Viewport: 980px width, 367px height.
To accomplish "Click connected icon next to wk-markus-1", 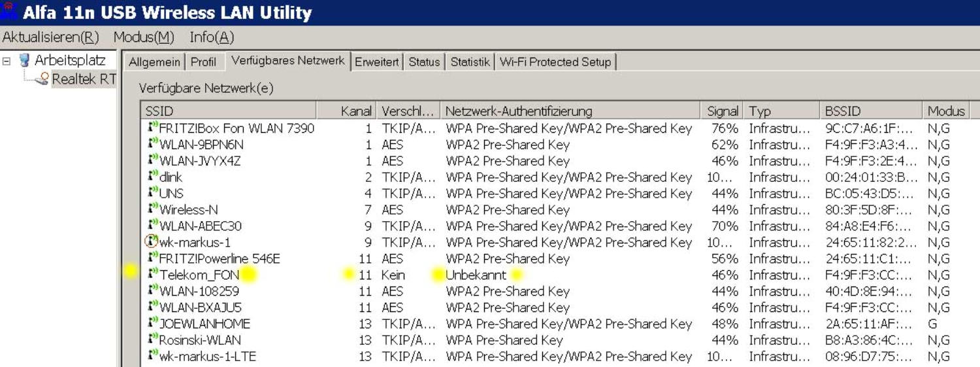I will (x=152, y=242).
